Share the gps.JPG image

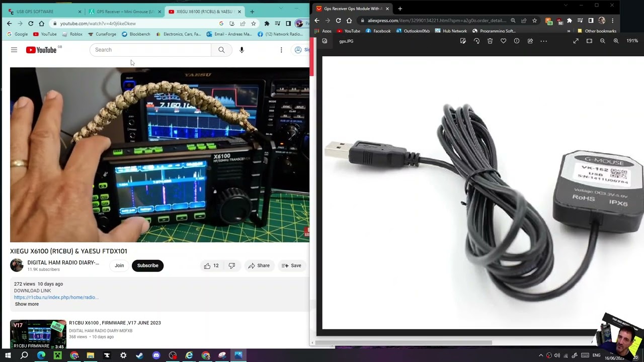530,41
